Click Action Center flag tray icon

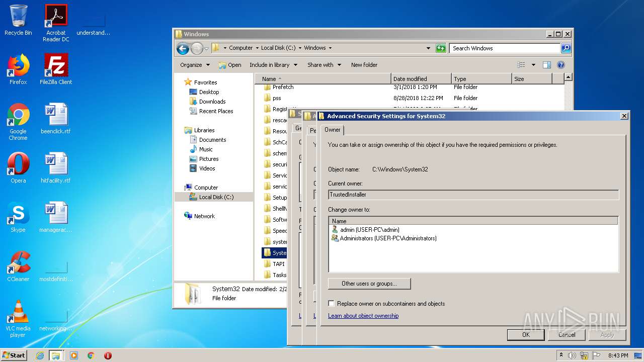tap(595, 355)
